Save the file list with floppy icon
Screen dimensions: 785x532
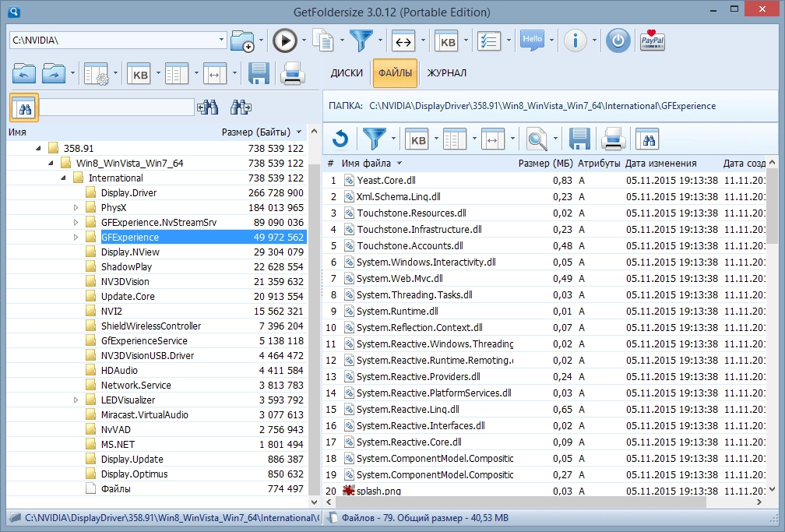pos(579,139)
